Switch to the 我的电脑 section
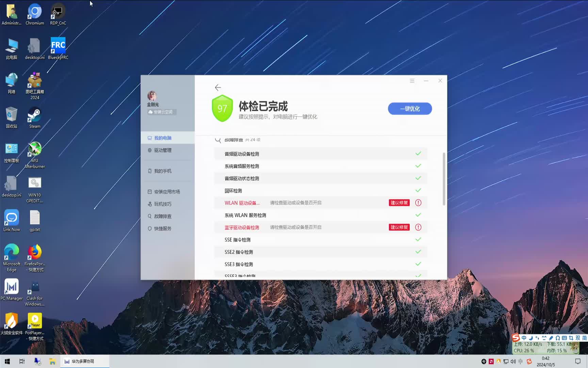588x368 pixels. click(162, 138)
